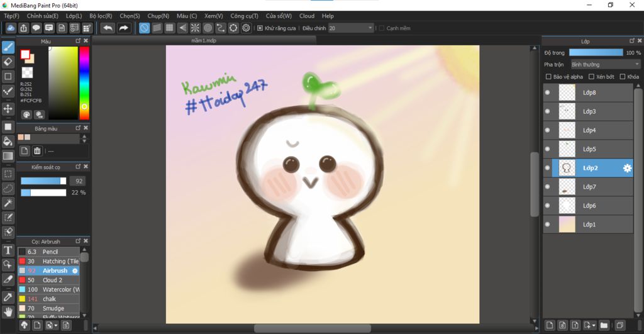Screen dimensions: 644x334
Task: Undock the Lớp layer panel
Action: [632, 41]
